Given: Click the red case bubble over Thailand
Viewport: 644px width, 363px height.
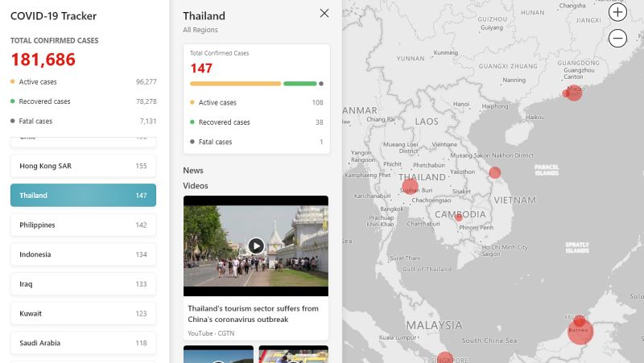Looking at the screenshot, I should [410, 187].
